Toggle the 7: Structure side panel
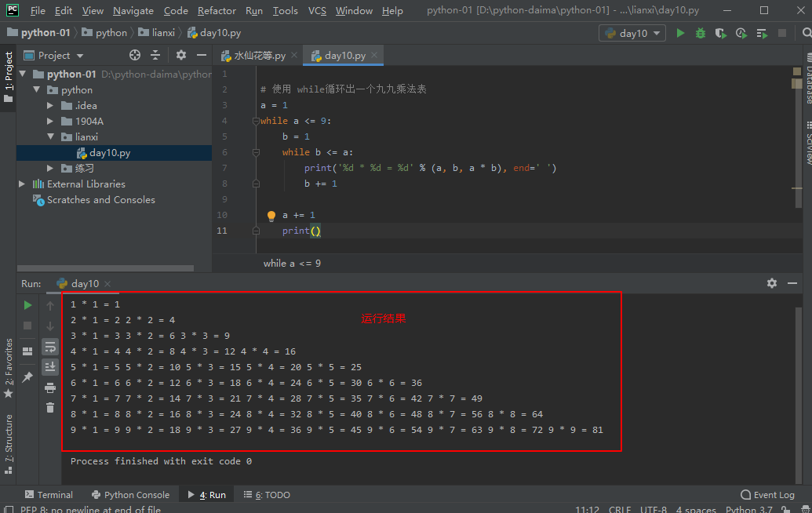 [9, 444]
